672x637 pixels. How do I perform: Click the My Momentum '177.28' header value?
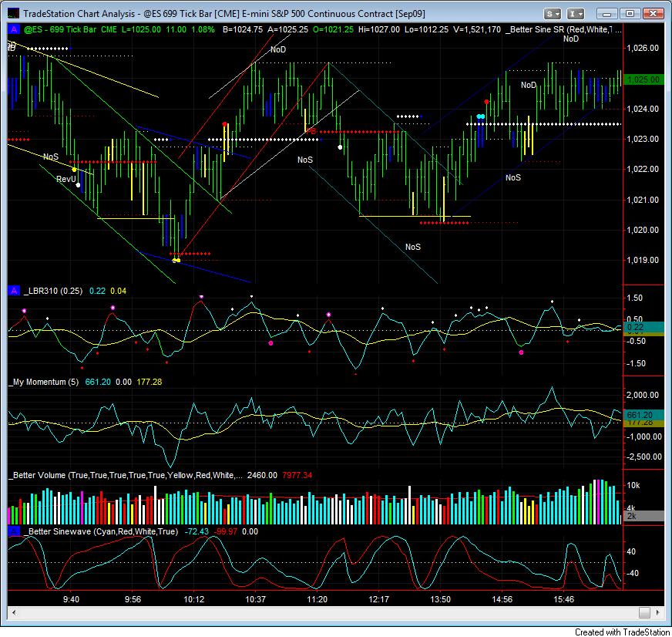click(x=150, y=382)
